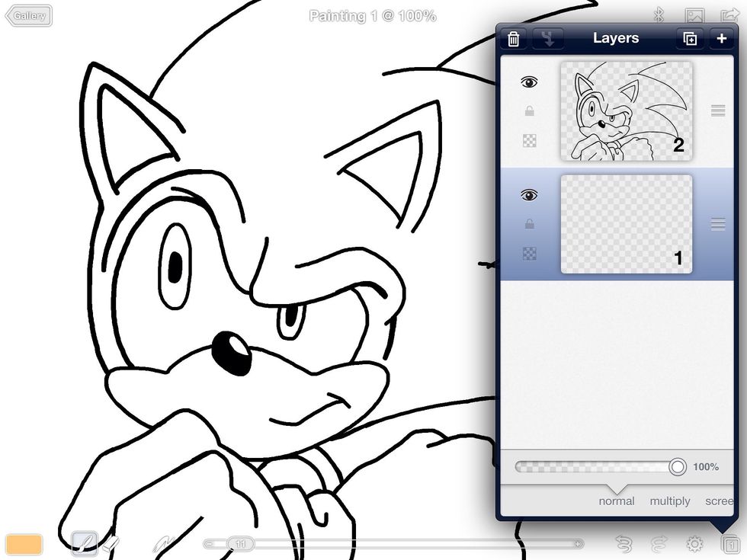This screenshot has width=747, height=560.
Task: Toggle Bluetooth from the status icon
Action: pos(659,14)
